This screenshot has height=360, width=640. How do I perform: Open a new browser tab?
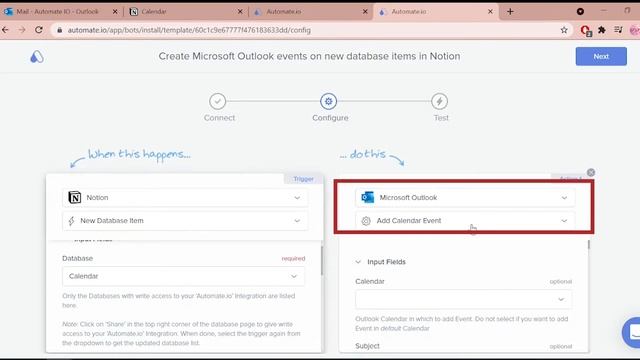pyautogui.click(x=510, y=11)
